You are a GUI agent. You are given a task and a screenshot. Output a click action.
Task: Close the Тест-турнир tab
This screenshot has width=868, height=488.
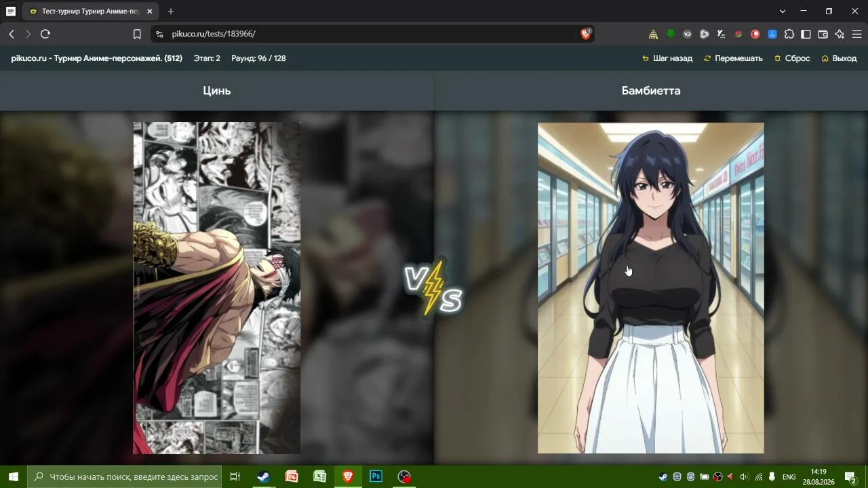[150, 12]
